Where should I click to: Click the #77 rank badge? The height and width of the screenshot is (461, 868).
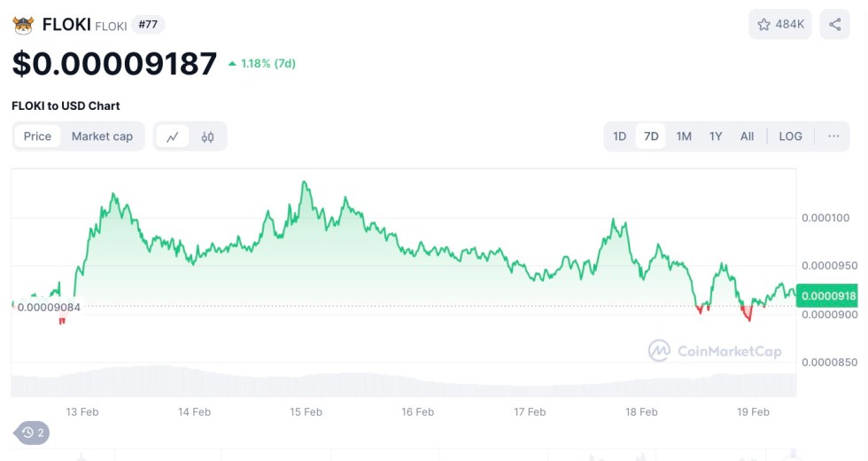pos(148,25)
